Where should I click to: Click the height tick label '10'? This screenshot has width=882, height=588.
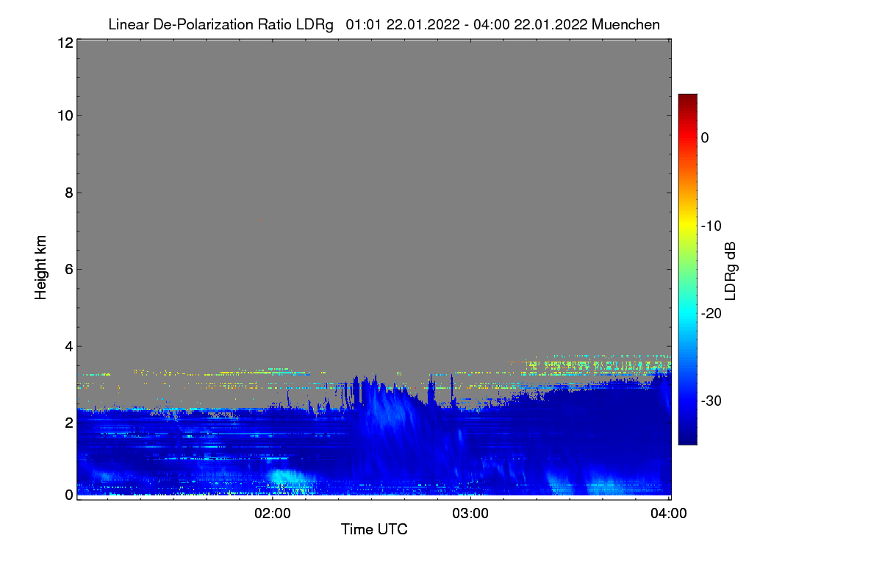64,115
